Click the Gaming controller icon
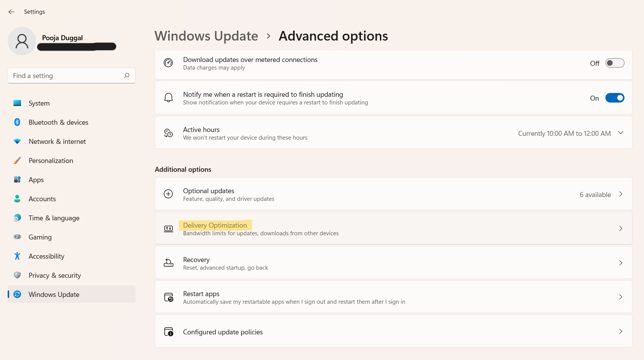Viewport: 644px width, 360px height. [x=17, y=237]
